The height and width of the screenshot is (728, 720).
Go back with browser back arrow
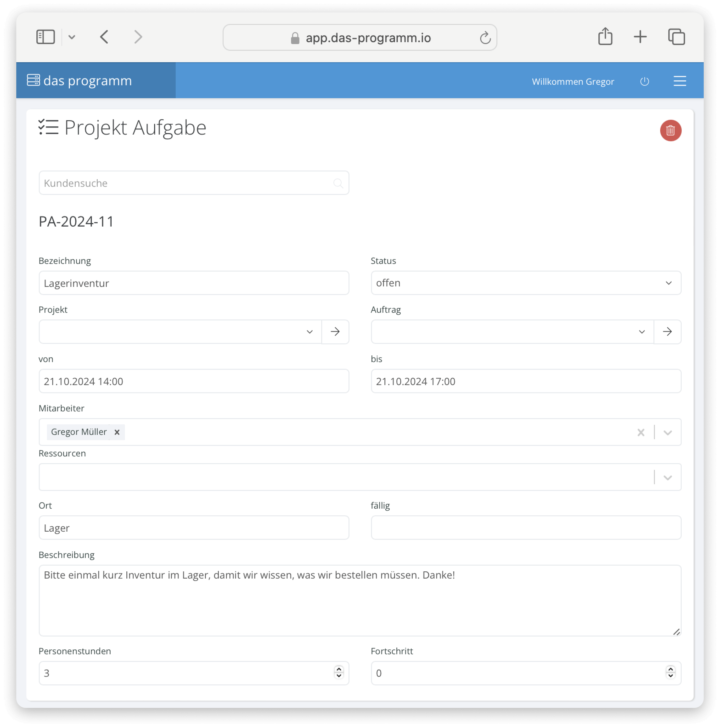tap(104, 37)
